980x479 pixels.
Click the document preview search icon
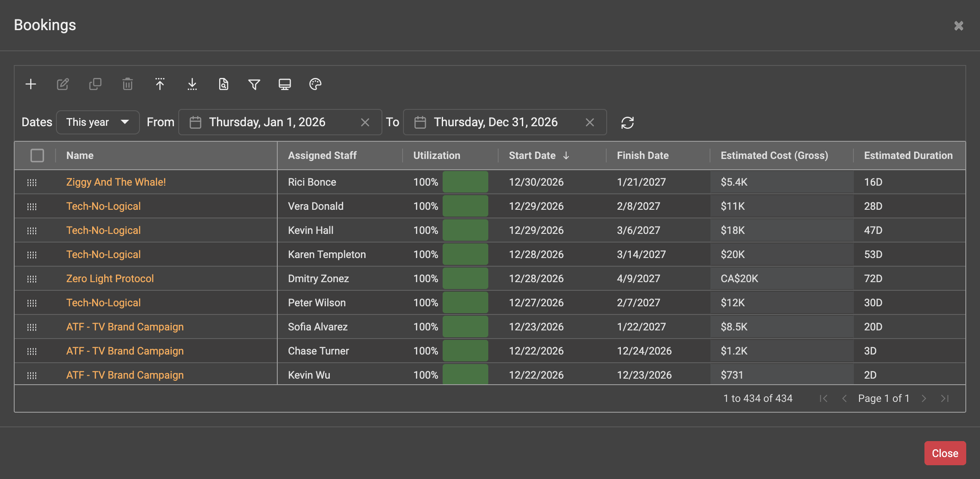[x=223, y=84]
